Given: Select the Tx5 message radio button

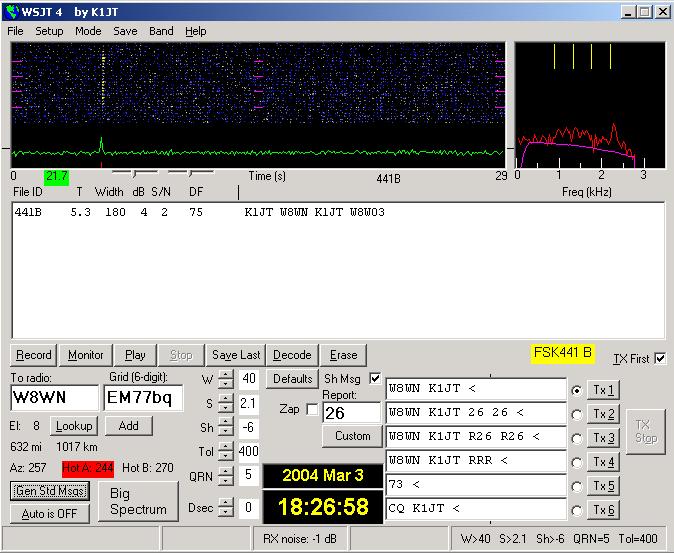Looking at the screenshot, I should (577, 487).
